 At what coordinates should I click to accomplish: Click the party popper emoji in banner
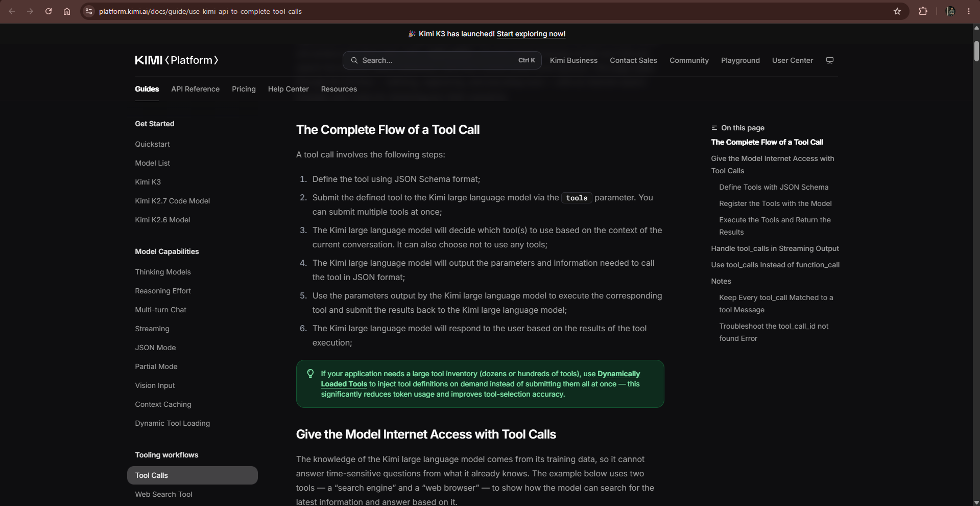[412, 34]
